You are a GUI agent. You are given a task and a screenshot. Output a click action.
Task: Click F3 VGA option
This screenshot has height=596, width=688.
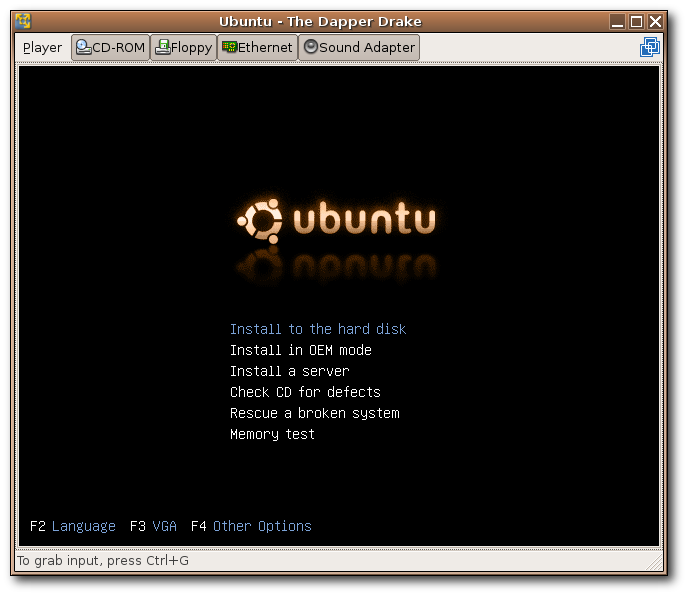pos(153,526)
